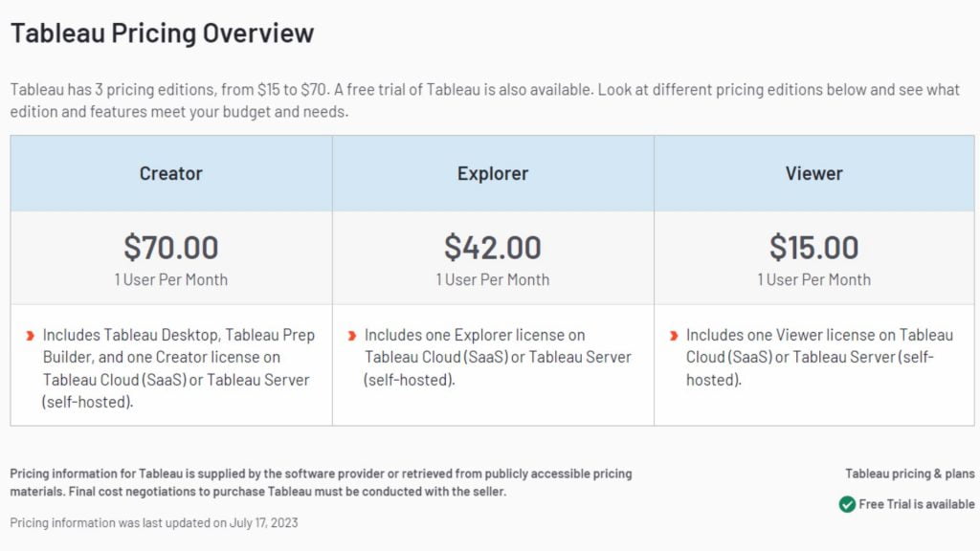Click the red arrow bullet in Viewer column

point(674,336)
